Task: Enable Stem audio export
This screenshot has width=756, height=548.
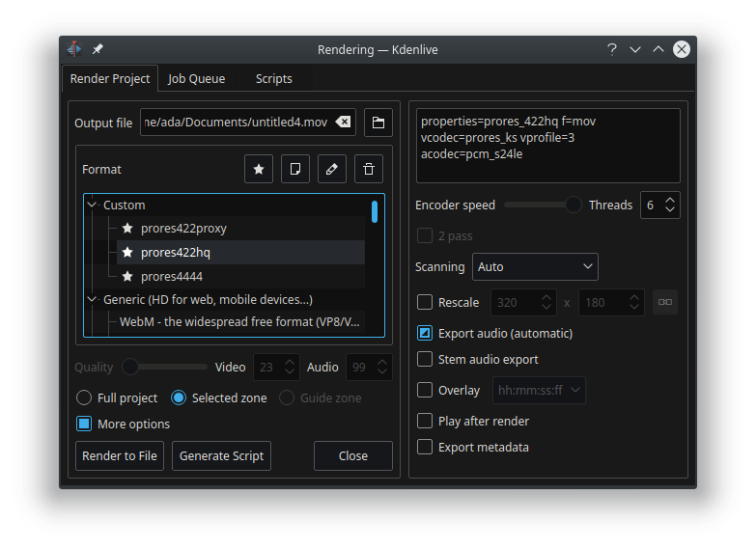Action: pyautogui.click(x=425, y=359)
